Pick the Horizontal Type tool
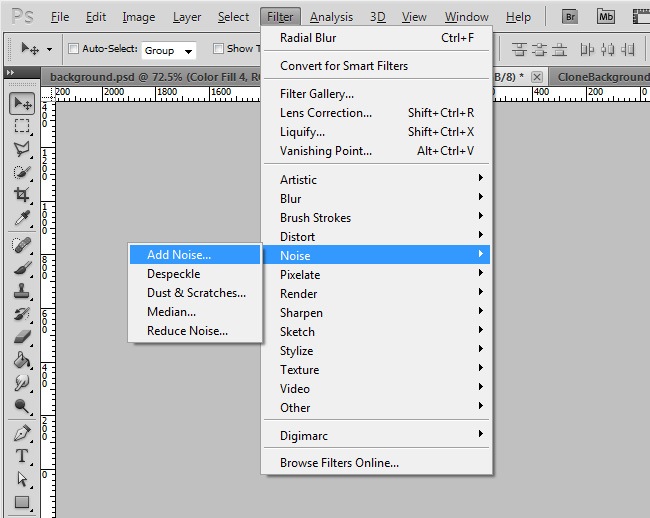 pyautogui.click(x=22, y=456)
